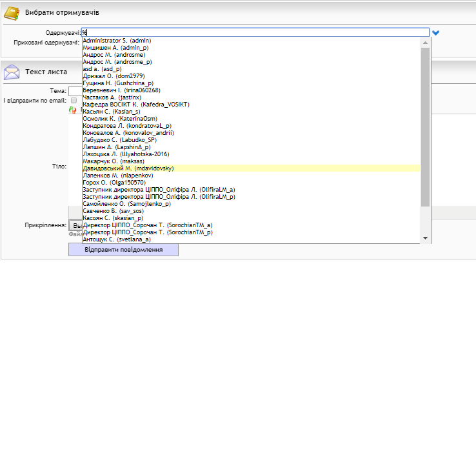Viewport: 476px width, 475px height.
Task: Select Administrator S. (admin) recipient
Action: point(251,41)
